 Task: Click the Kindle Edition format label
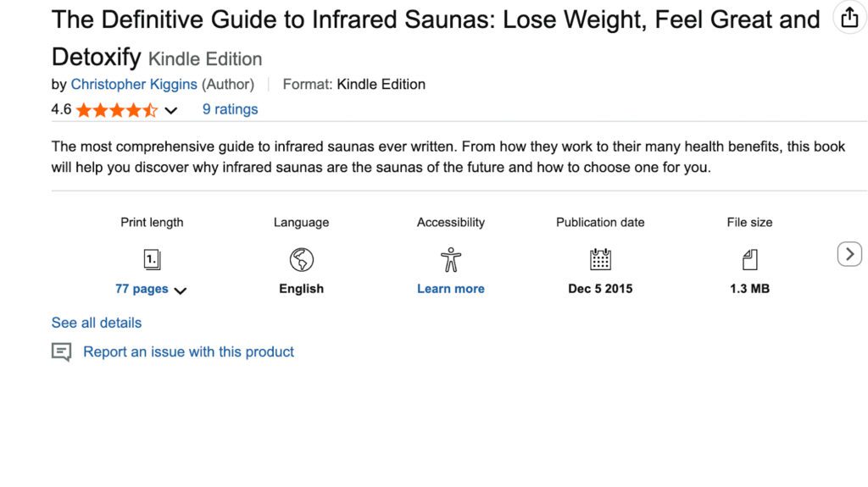click(381, 84)
